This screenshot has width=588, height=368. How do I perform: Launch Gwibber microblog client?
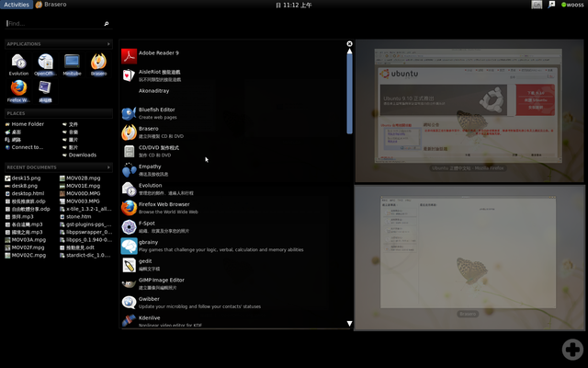coord(191,303)
